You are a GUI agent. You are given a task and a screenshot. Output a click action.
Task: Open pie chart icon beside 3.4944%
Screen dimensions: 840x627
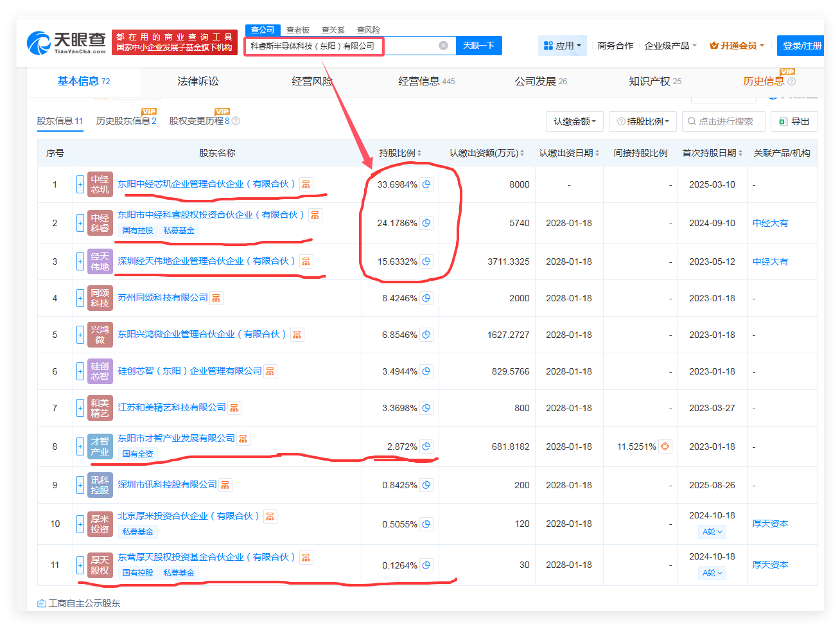(426, 371)
